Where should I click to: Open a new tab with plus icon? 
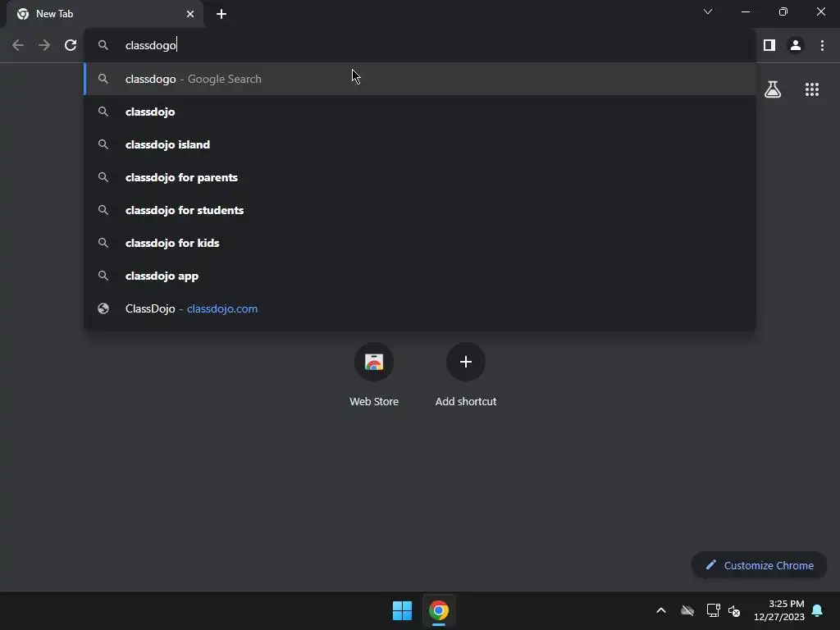click(x=221, y=14)
